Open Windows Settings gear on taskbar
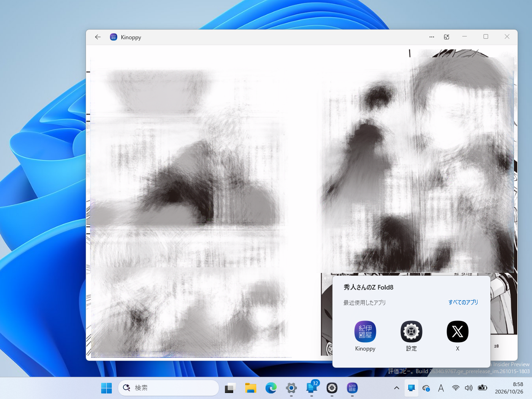532x399 pixels. [x=291, y=388]
